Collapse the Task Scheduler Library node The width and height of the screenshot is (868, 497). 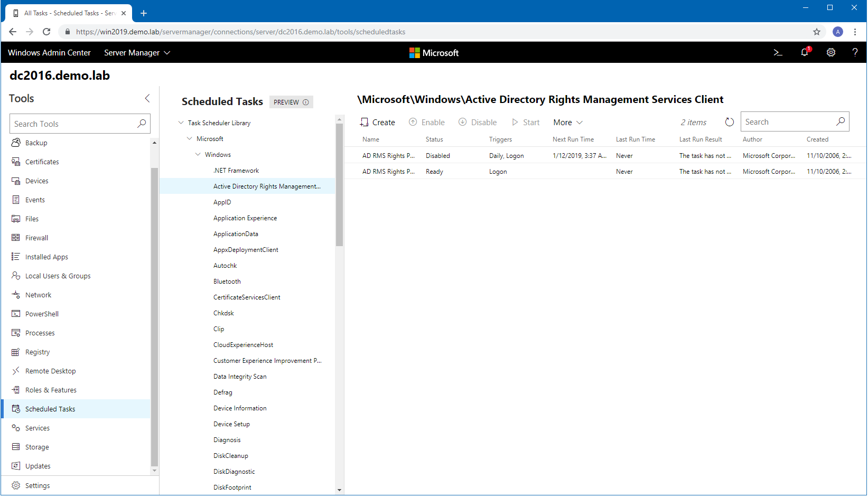(x=181, y=123)
